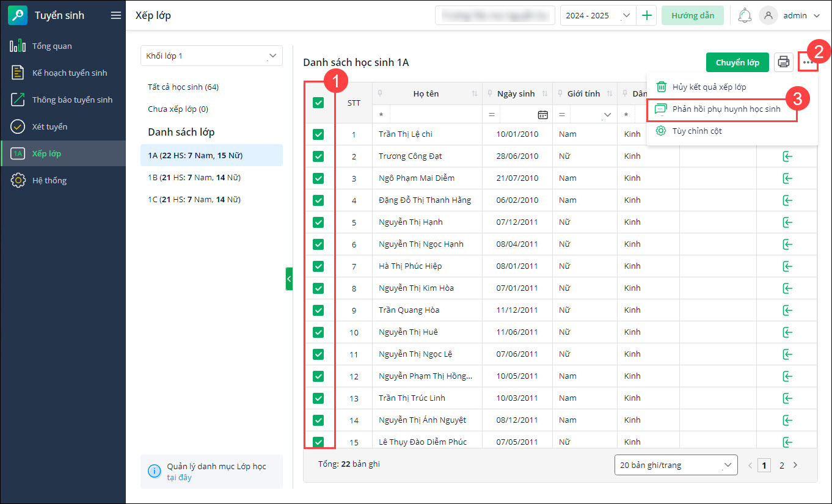Open Xét tuyển section

click(x=63, y=126)
